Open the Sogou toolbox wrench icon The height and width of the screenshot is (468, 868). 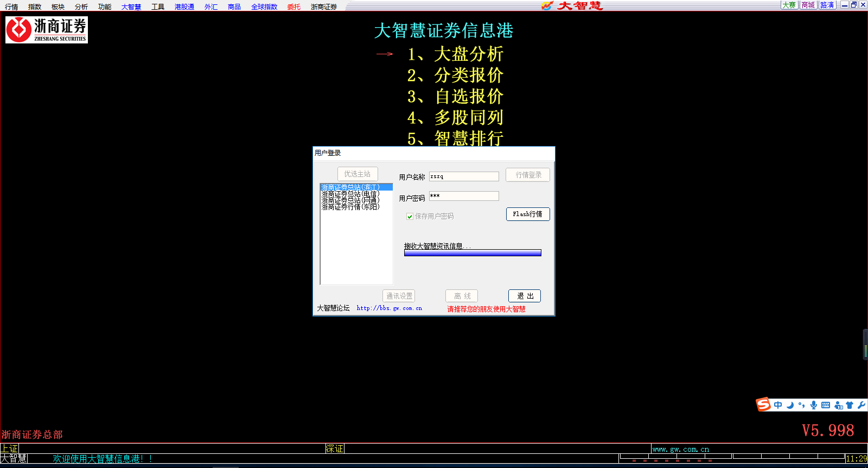point(861,405)
